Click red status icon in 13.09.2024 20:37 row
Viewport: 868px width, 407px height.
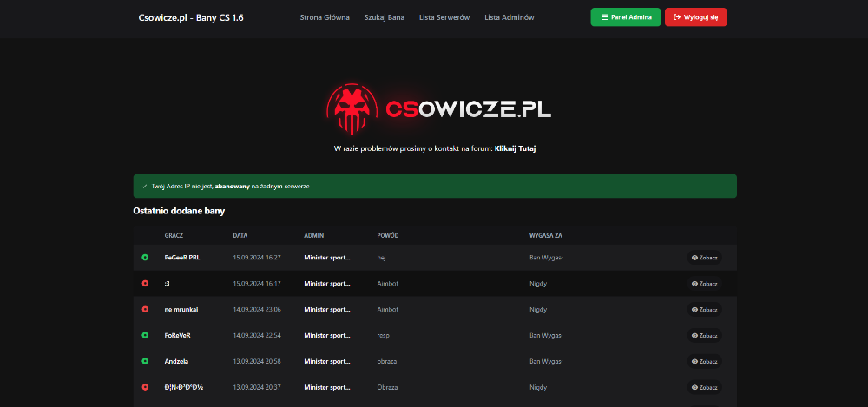click(x=145, y=387)
